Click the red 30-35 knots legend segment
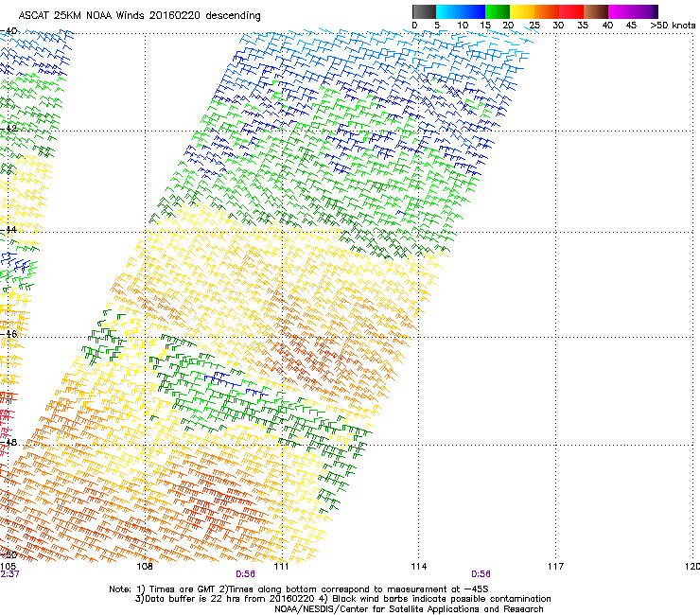 click(571, 11)
